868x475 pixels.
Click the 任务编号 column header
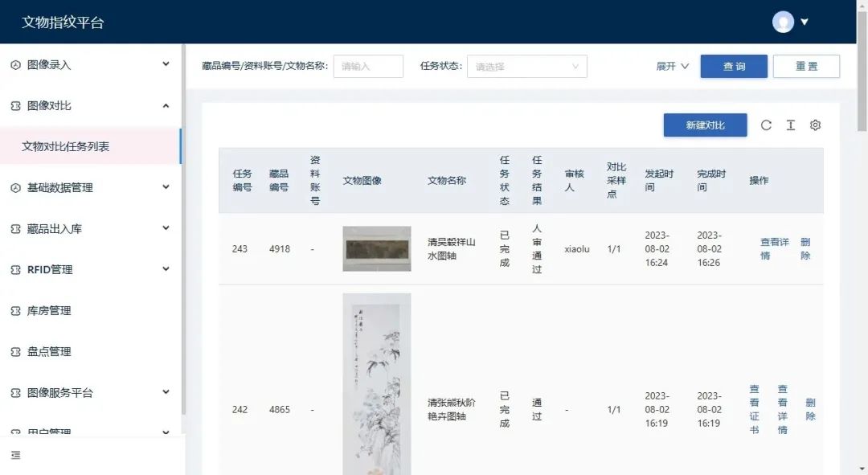[x=242, y=181]
